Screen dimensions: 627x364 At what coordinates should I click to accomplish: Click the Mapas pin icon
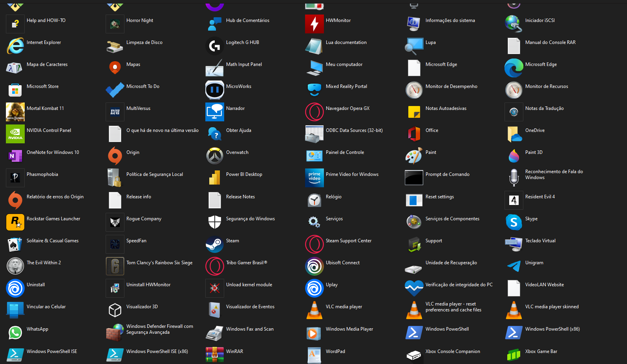click(x=115, y=68)
